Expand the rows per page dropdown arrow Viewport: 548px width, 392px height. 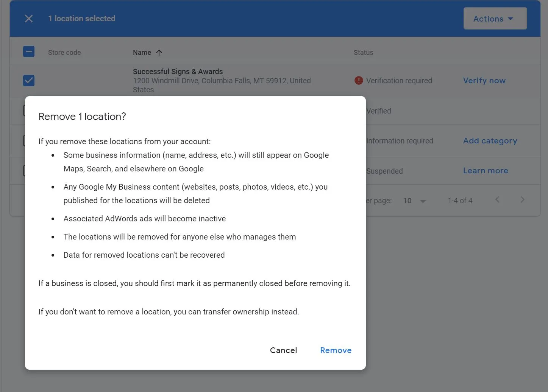423,201
